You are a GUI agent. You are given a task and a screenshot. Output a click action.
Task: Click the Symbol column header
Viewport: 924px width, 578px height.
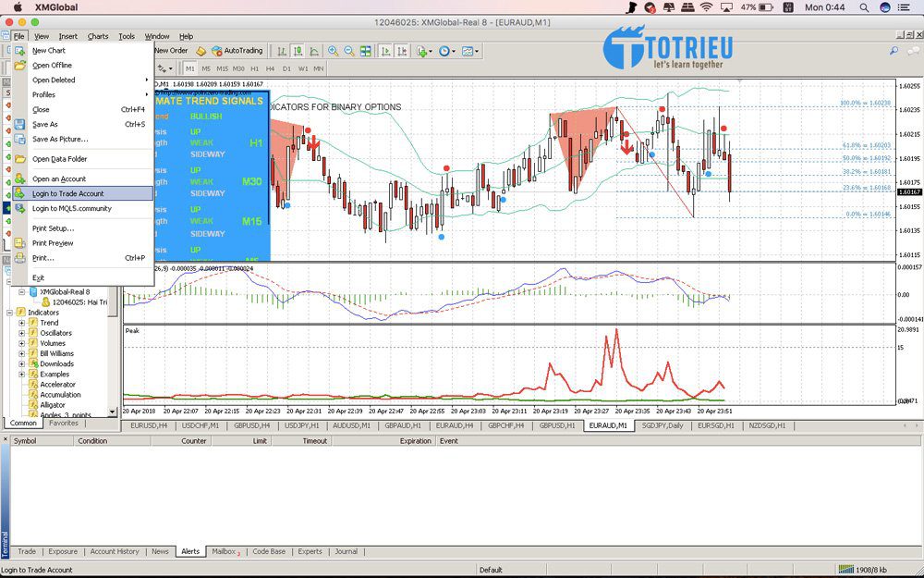[x=42, y=441]
